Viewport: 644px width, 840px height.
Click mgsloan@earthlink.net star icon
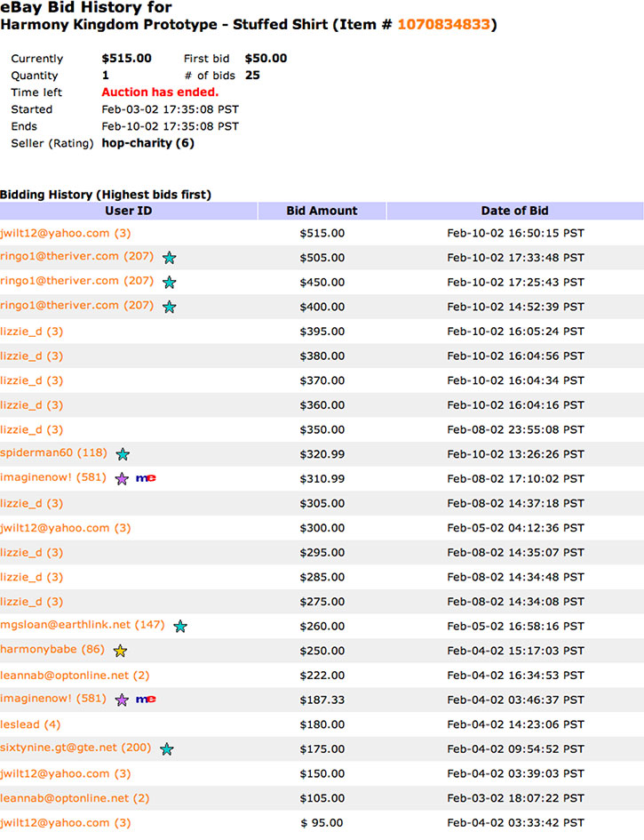click(x=180, y=627)
